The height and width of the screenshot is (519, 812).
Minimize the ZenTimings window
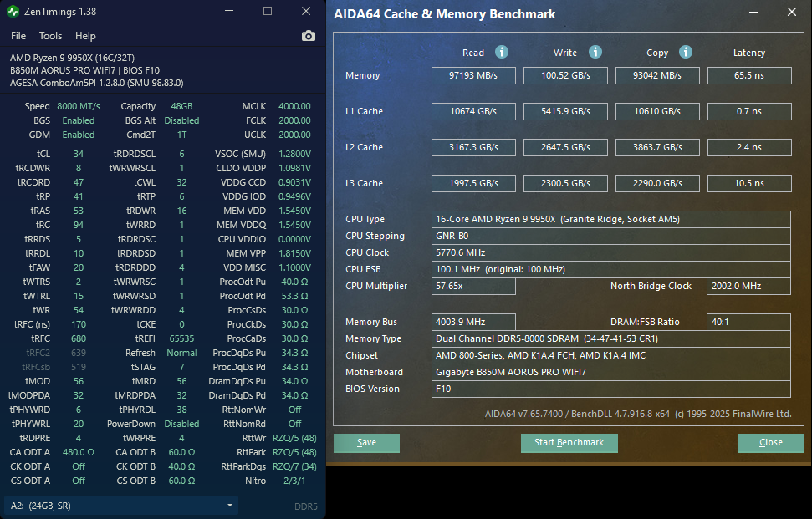(x=229, y=11)
